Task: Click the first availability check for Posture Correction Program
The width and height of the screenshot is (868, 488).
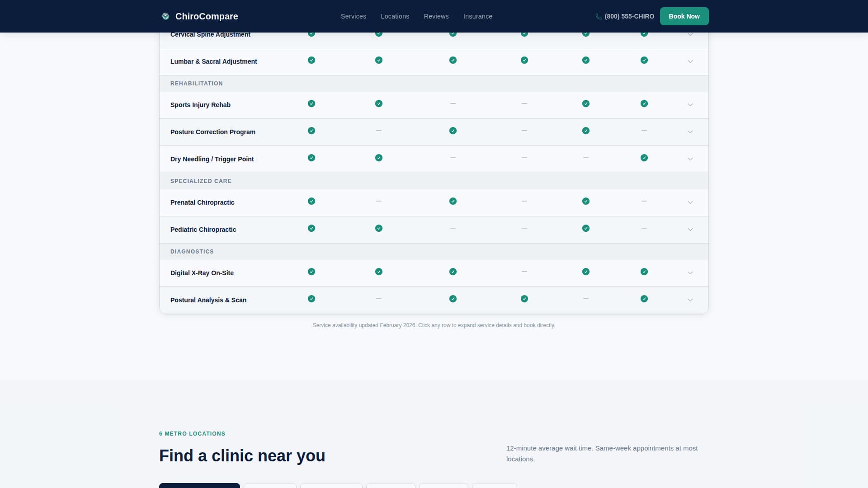Action: coord(311,131)
